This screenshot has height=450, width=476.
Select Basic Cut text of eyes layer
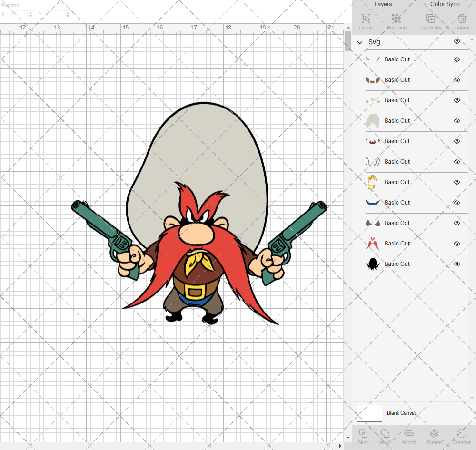(397, 162)
